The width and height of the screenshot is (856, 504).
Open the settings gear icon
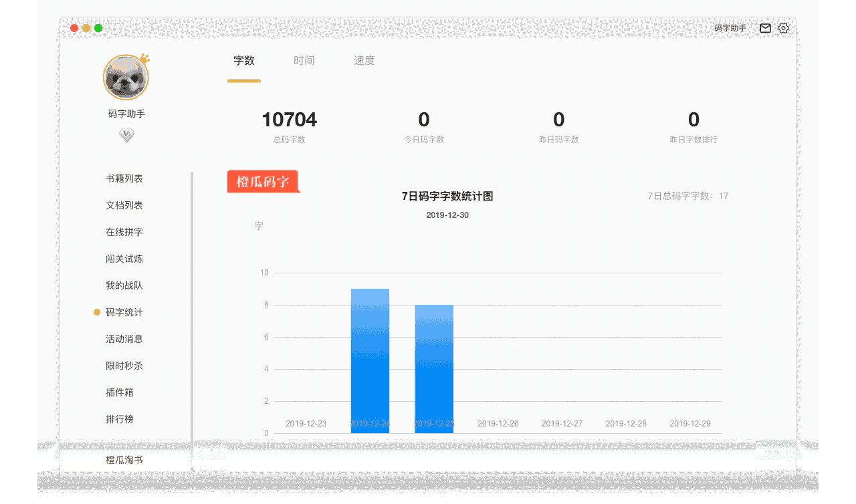point(782,28)
